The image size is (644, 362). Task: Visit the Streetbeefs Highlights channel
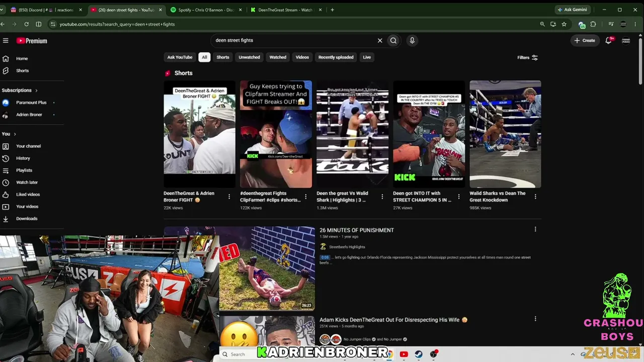click(x=347, y=247)
